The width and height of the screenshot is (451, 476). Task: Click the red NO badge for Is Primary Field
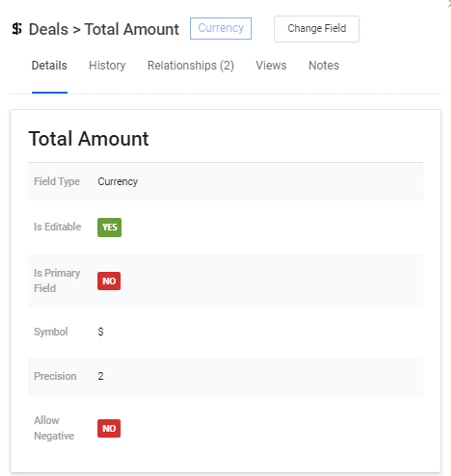tap(109, 281)
